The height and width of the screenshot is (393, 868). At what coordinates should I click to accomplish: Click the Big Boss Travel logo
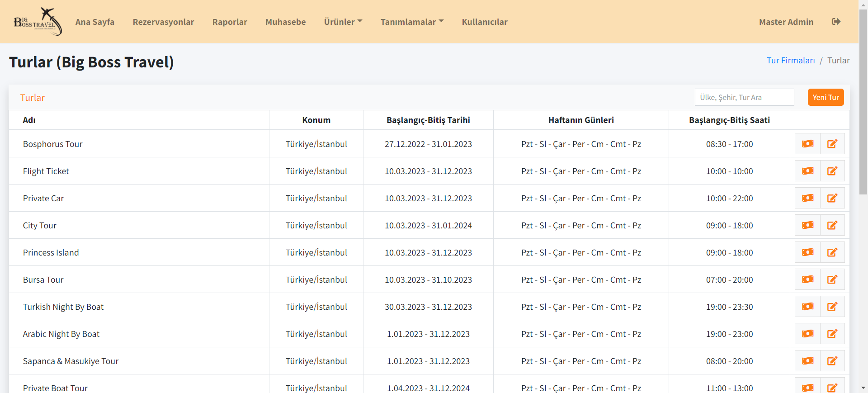coord(38,21)
